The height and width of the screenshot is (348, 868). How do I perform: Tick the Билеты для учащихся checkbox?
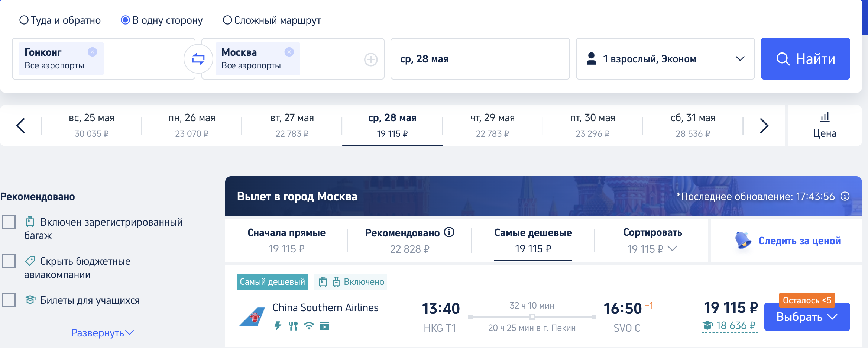click(x=9, y=300)
